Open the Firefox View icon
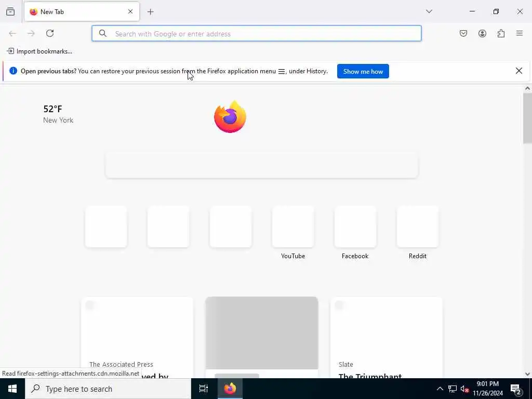This screenshot has height=399, width=532. coord(10,12)
